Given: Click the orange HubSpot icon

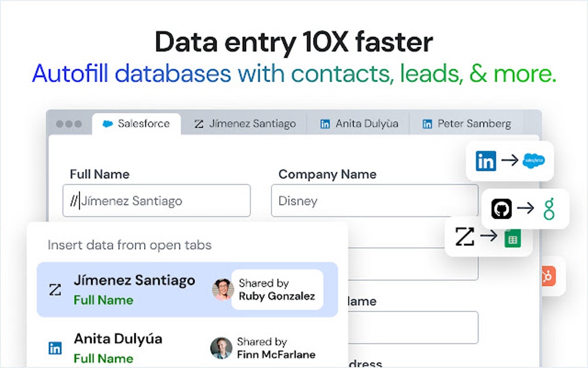Looking at the screenshot, I should pos(549,276).
